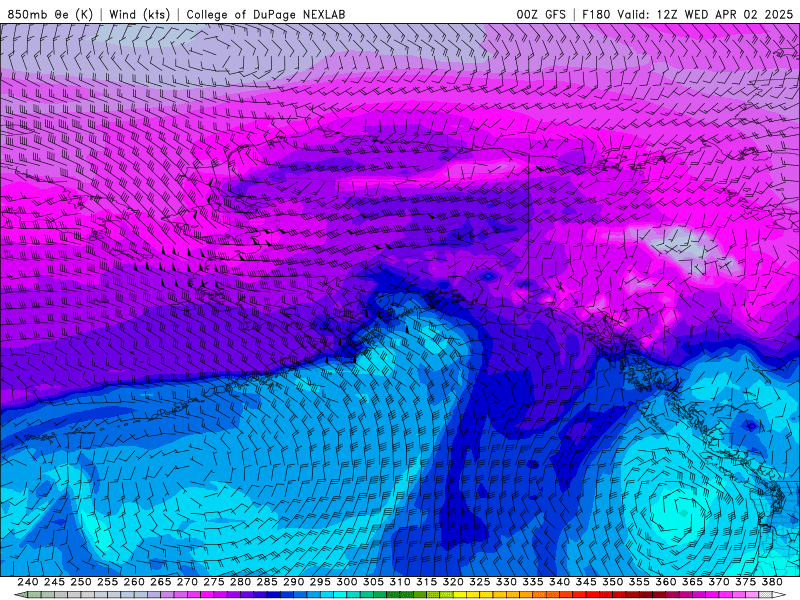Pick the 275 value on the legend
The image size is (800, 600).
point(214,582)
